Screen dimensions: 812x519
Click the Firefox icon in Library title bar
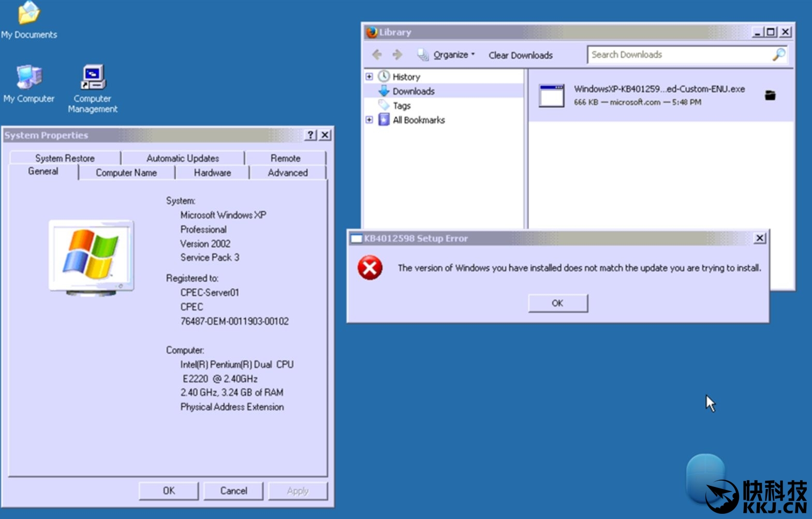tap(372, 32)
